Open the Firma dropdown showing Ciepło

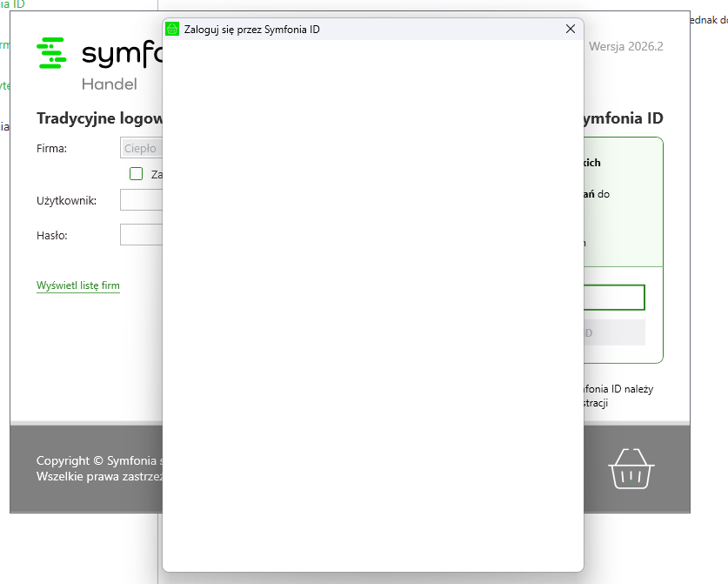[x=141, y=149]
